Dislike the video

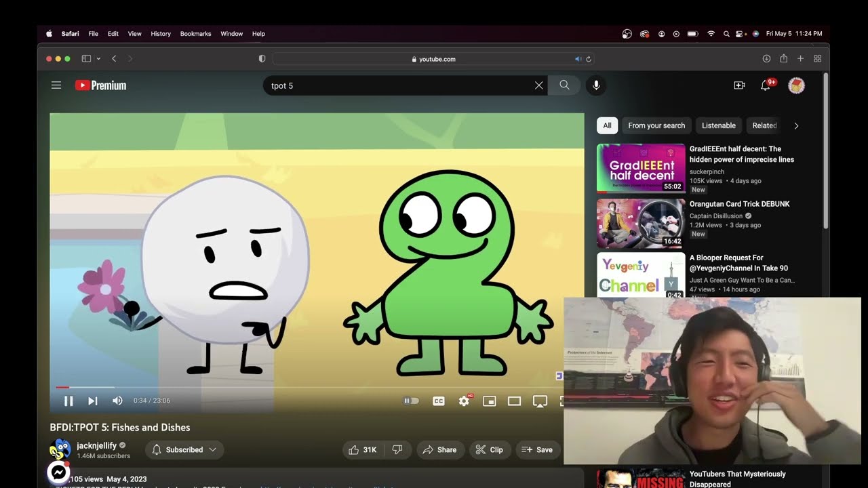[x=398, y=449]
